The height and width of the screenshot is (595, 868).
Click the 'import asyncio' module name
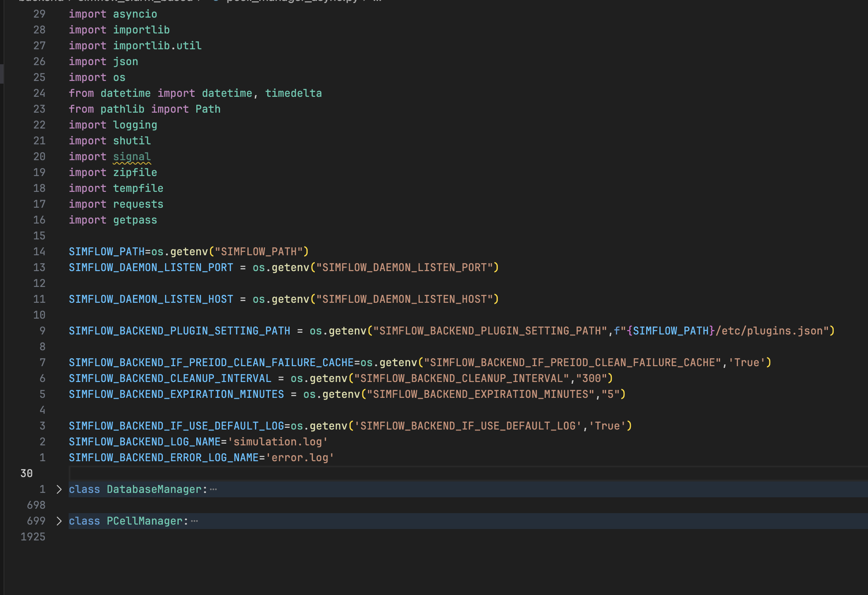(x=135, y=14)
